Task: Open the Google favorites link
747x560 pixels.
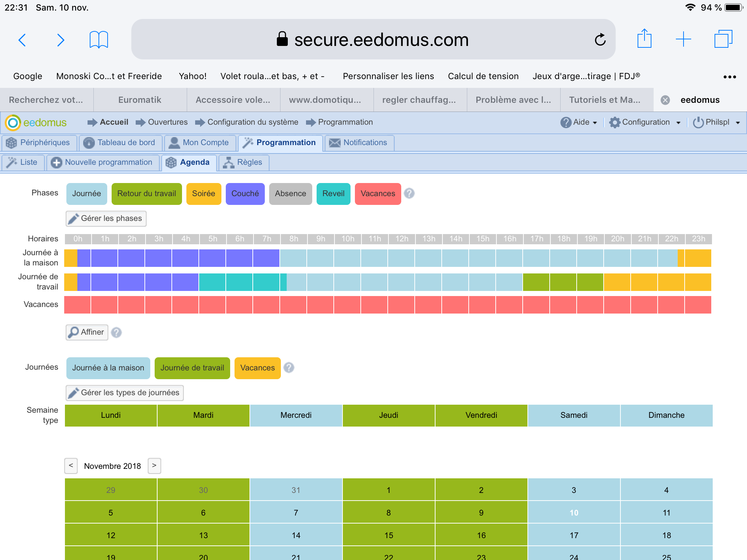Action: click(x=28, y=76)
